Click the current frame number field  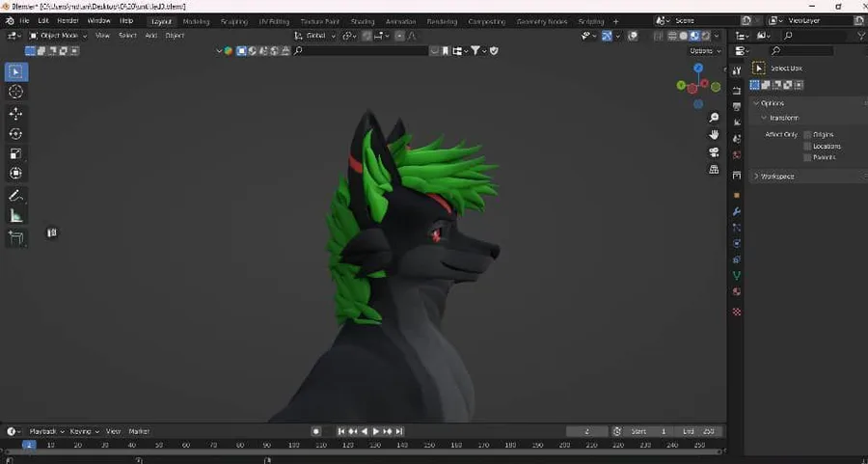[x=587, y=431]
